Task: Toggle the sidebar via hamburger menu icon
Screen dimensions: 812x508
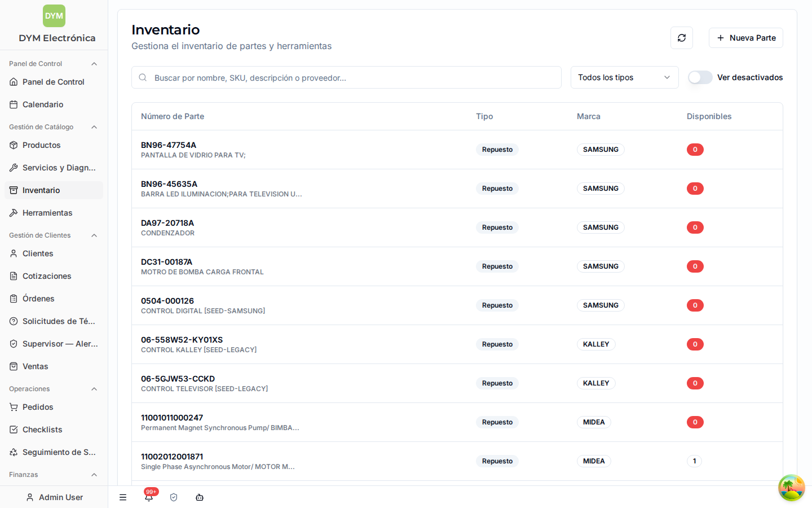Action: (123, 497)
